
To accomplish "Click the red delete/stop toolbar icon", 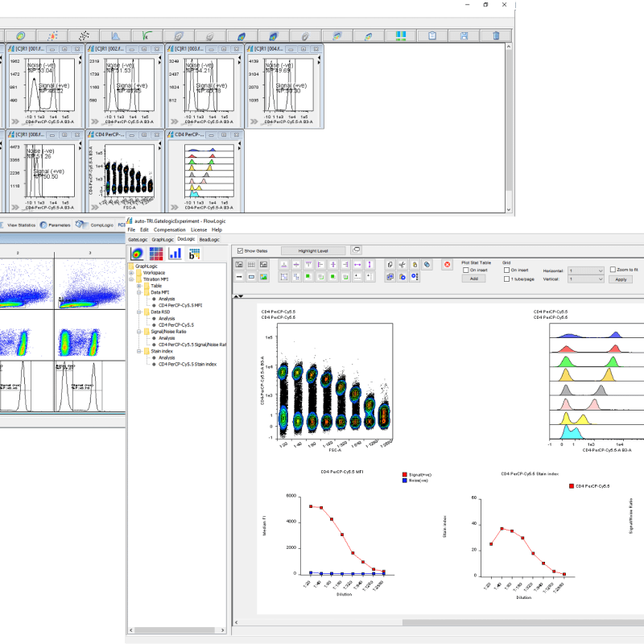I will (448, 265).
